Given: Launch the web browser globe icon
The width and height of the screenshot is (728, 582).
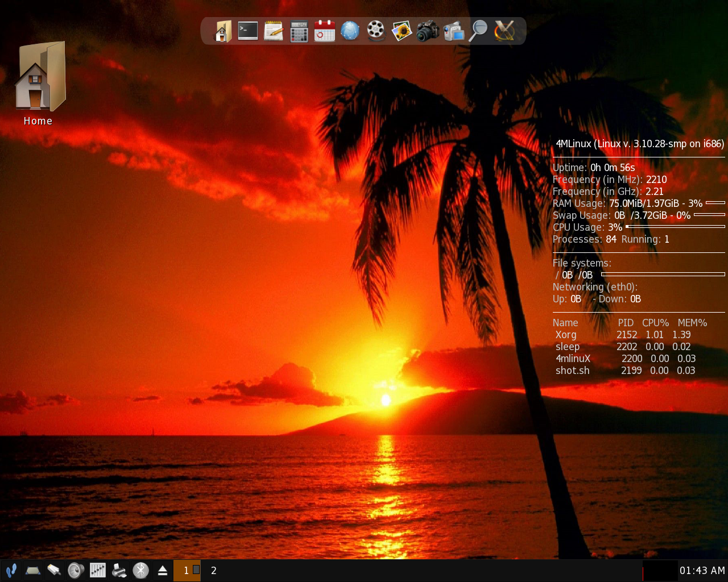Looking at the screenshot, I should [x=350, y=31].
